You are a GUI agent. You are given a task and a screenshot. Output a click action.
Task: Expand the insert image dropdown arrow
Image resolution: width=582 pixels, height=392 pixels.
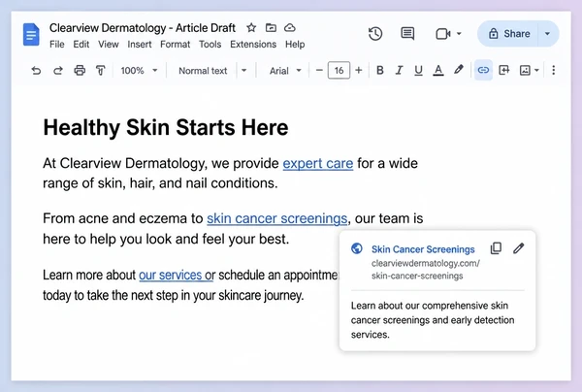(536, 70)
